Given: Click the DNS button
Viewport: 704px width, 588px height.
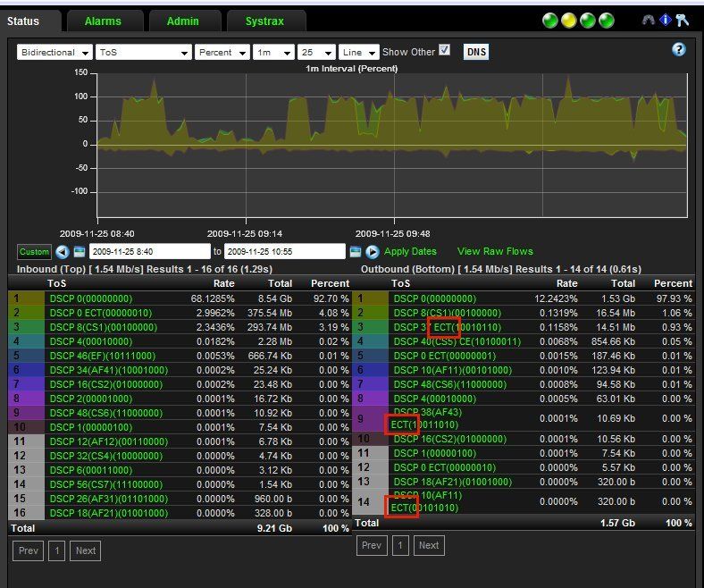Looking at the screenshot, I should point(476,52).
